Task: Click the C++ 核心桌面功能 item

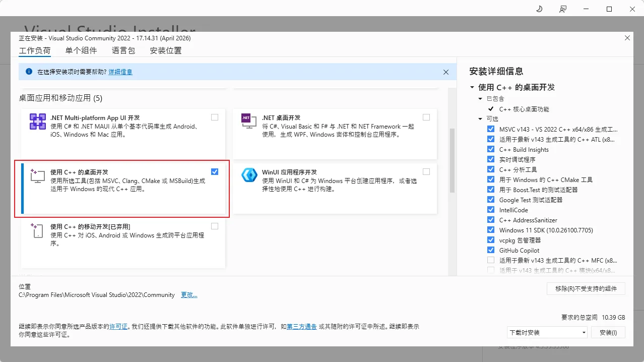Action: tap(524, 109)
